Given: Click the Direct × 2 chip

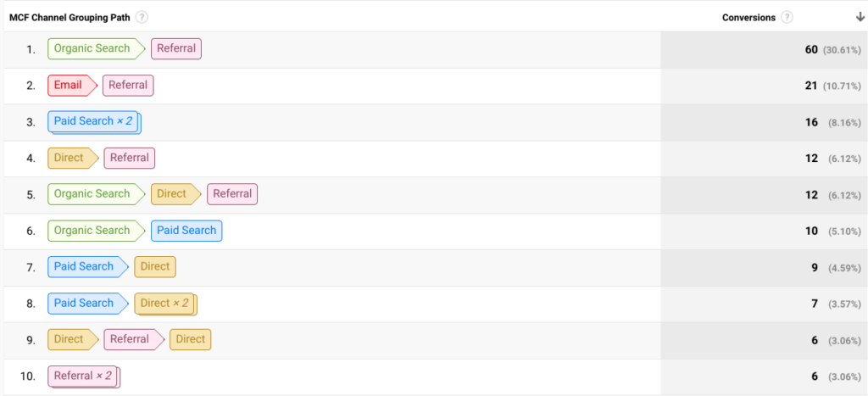Looking at the screenshot, I should point(165,304).
